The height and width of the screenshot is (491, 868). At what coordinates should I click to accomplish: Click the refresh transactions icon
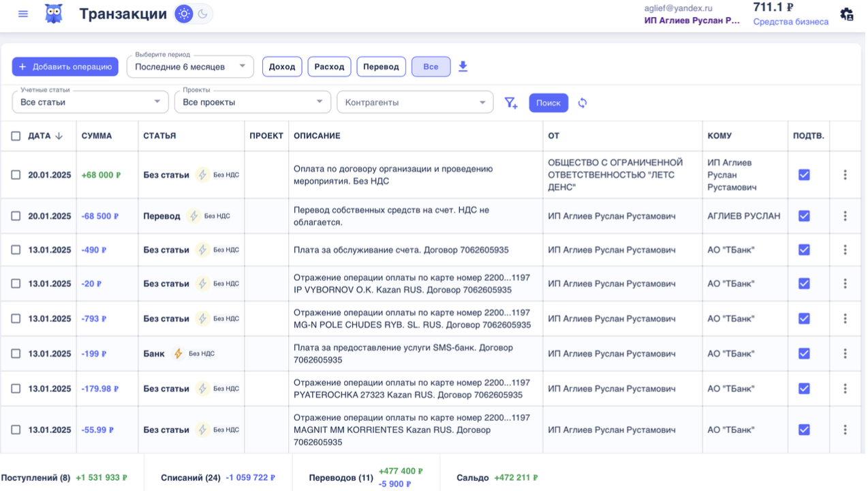(583, 103)
